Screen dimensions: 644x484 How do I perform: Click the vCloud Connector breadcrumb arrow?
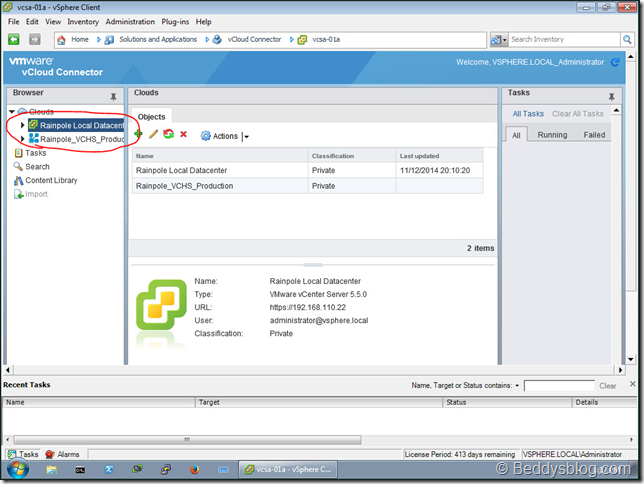click(x=292, y=39)
